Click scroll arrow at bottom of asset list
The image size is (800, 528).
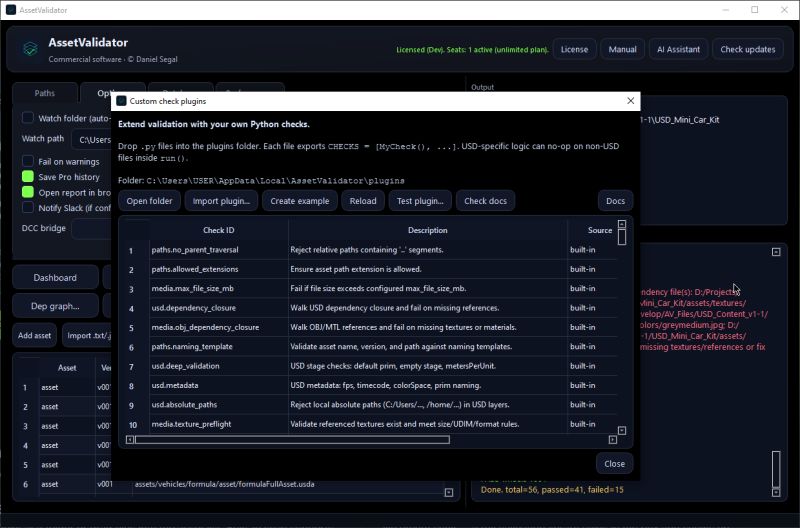pyautogui.click(x=448, y=492)
